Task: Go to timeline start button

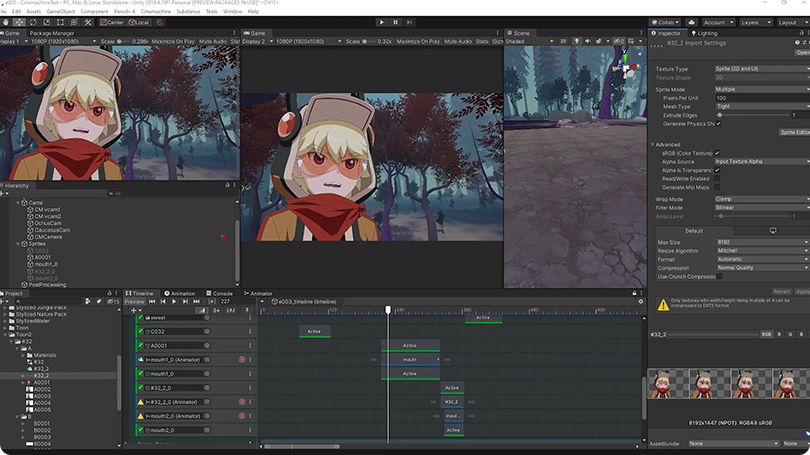Action: click(x=152, y=302)
